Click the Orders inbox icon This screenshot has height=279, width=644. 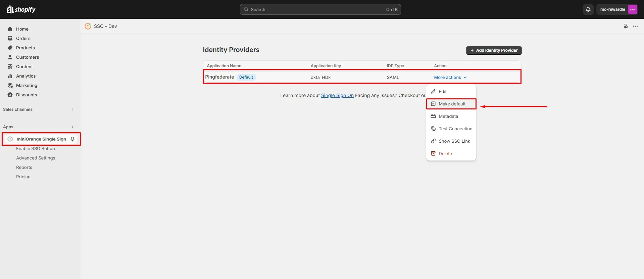[10, 38]
